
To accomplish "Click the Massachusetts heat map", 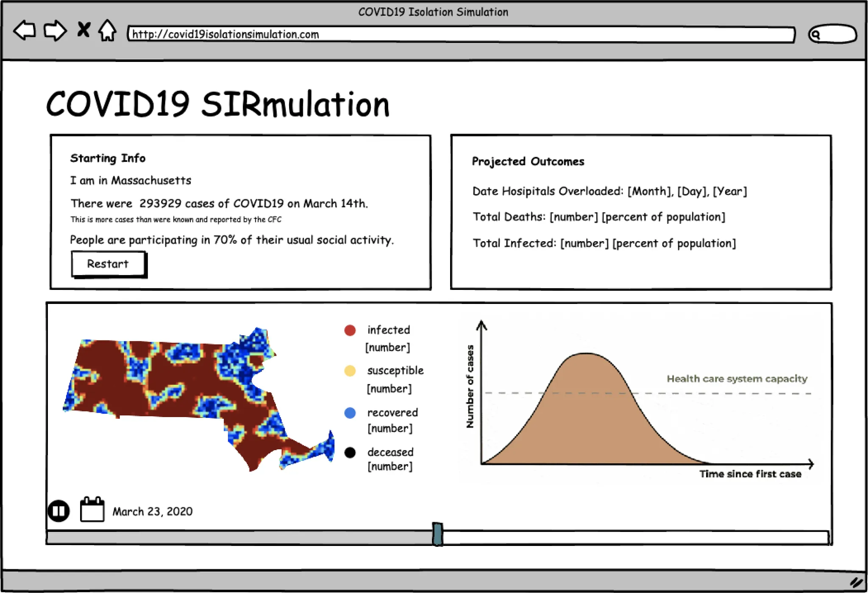I will [x=198, y=398].
